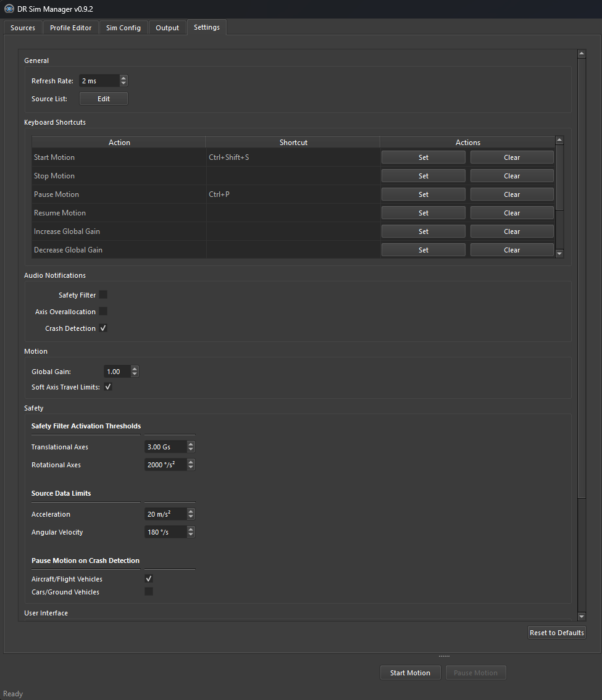The height and width of the screenshot is (700, 602).
Task: Click the Rotational Axes value field
Action: 165,465
